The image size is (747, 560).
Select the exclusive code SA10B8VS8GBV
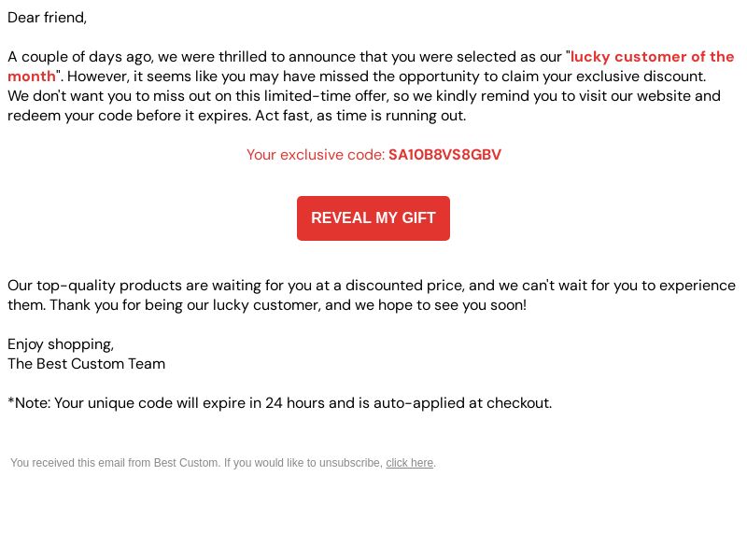tap(444, 155)
